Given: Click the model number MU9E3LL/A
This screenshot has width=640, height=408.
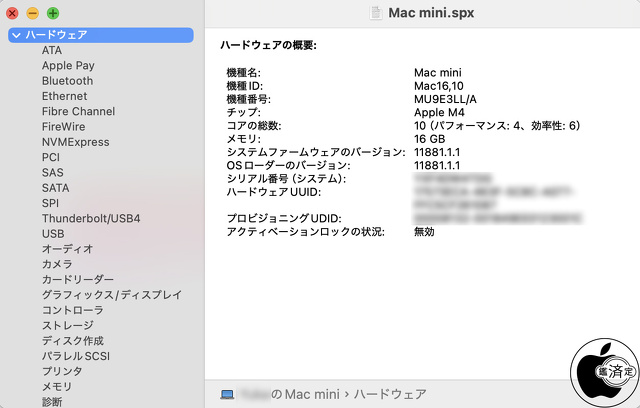Looking at the screenshot, I should (445, 99).
